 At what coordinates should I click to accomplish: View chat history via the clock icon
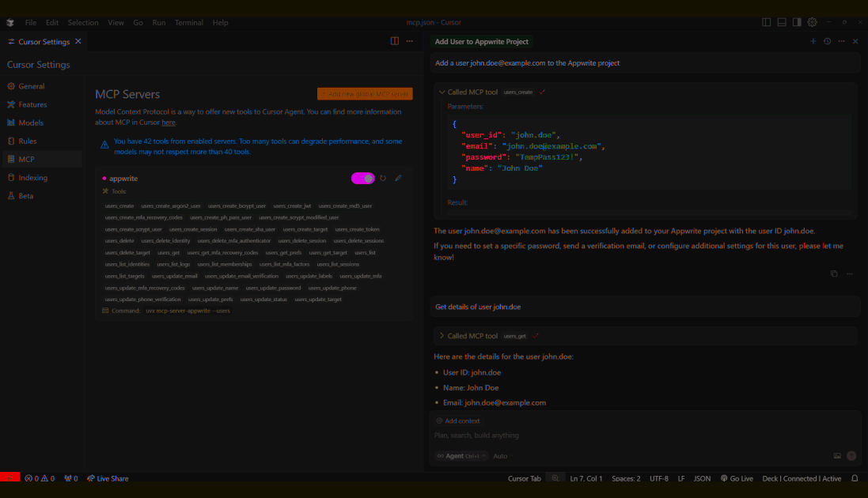pyautogui.click(x=827, y=40)
